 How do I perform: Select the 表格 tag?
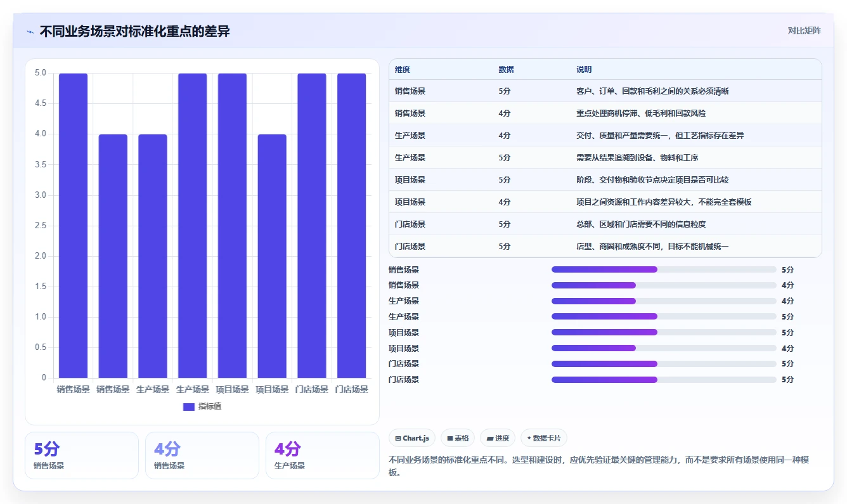click(458, 438)
